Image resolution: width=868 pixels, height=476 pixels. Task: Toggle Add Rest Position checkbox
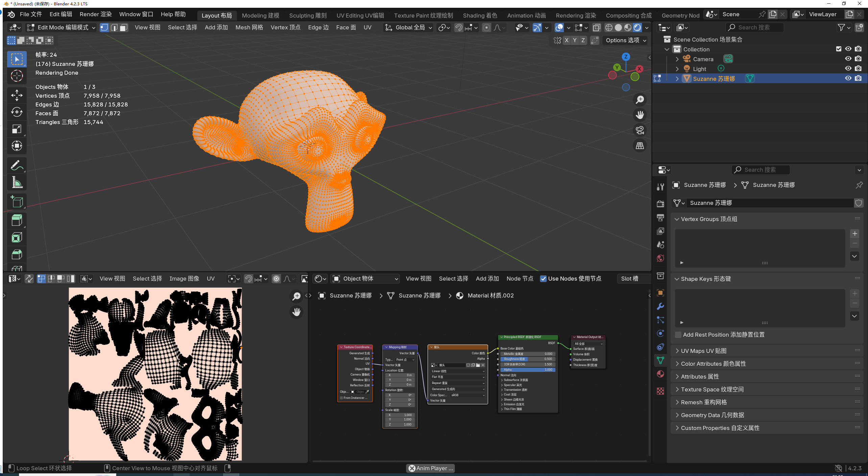tap(678, 335)
